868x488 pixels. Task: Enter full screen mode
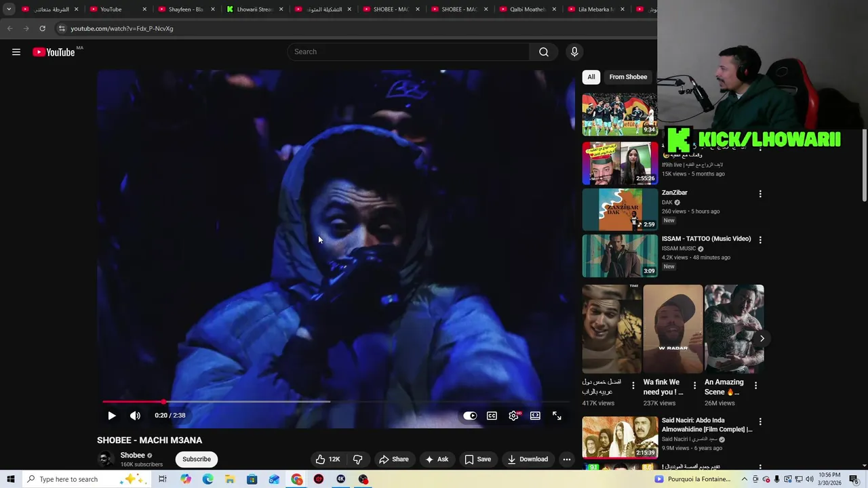point(557,415)
